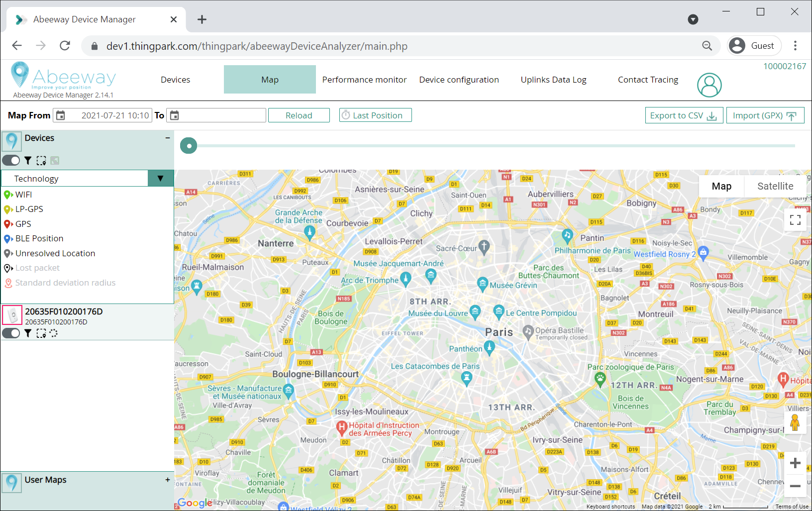The width and height of the screenshot is (812, 511).
Task: Open the Map tab
Action: tap(270, 80)
